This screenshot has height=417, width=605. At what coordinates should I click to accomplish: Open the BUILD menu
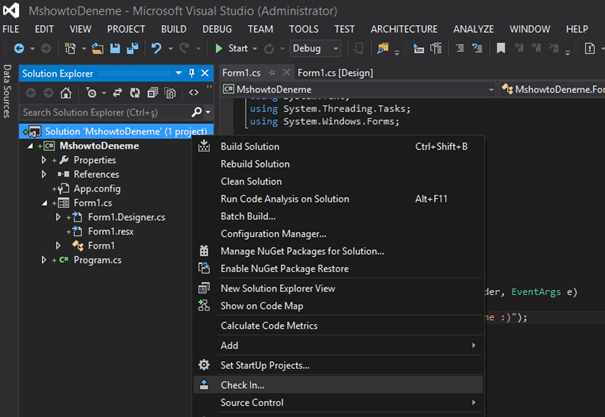174,29
